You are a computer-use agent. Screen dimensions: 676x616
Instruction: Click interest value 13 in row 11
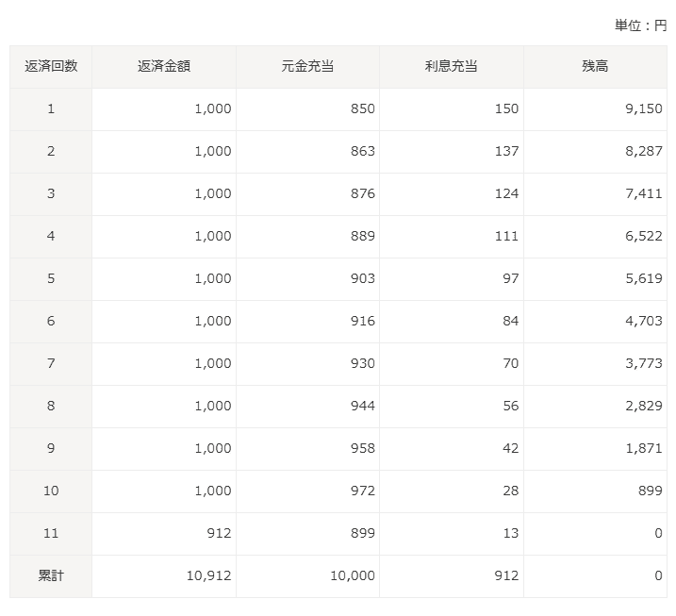tap(510, 533)
